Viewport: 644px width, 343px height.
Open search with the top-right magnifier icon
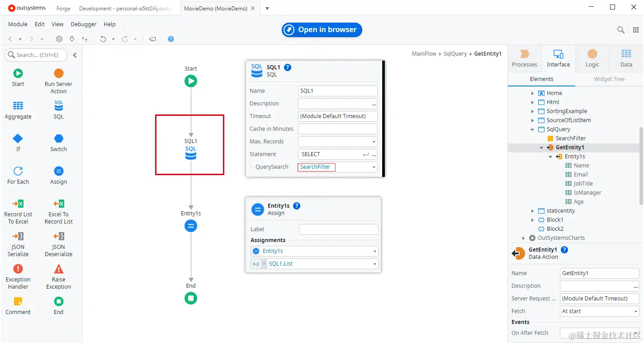point(621,30)
